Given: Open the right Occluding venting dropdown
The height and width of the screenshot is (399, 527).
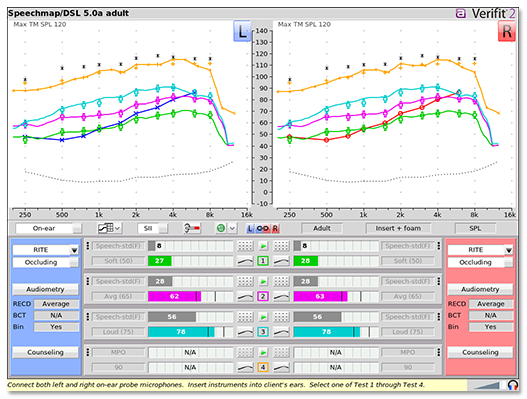Looking at the screenshot, I should (480, 263).
